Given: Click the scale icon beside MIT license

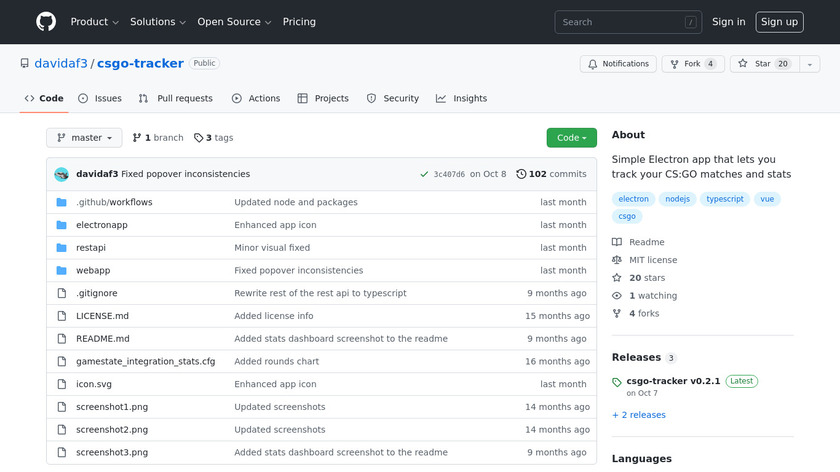Looking at the screenshot, I should coord(617,260).
